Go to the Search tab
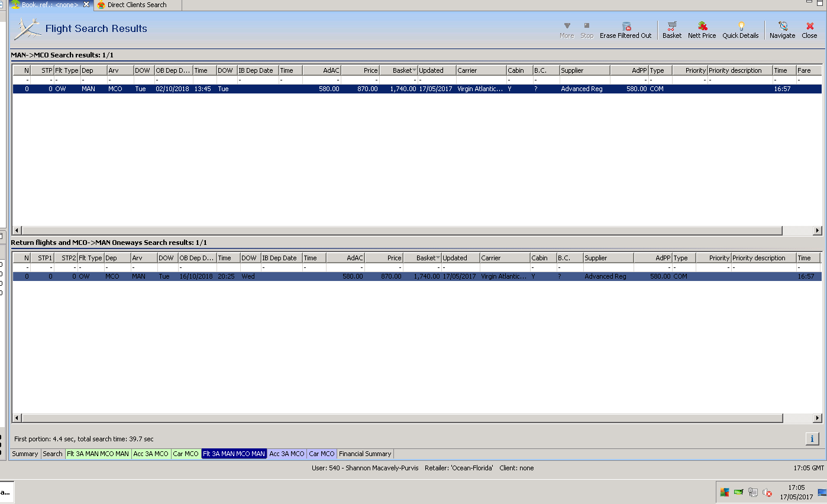 [x=53, y=454]
